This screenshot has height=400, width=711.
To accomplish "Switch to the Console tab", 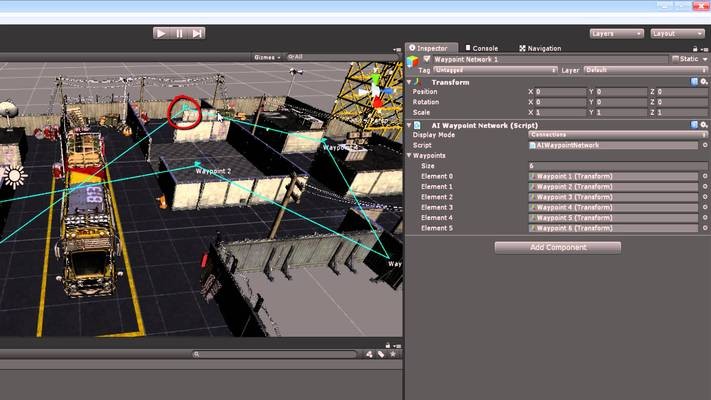I will pos(481,48).
